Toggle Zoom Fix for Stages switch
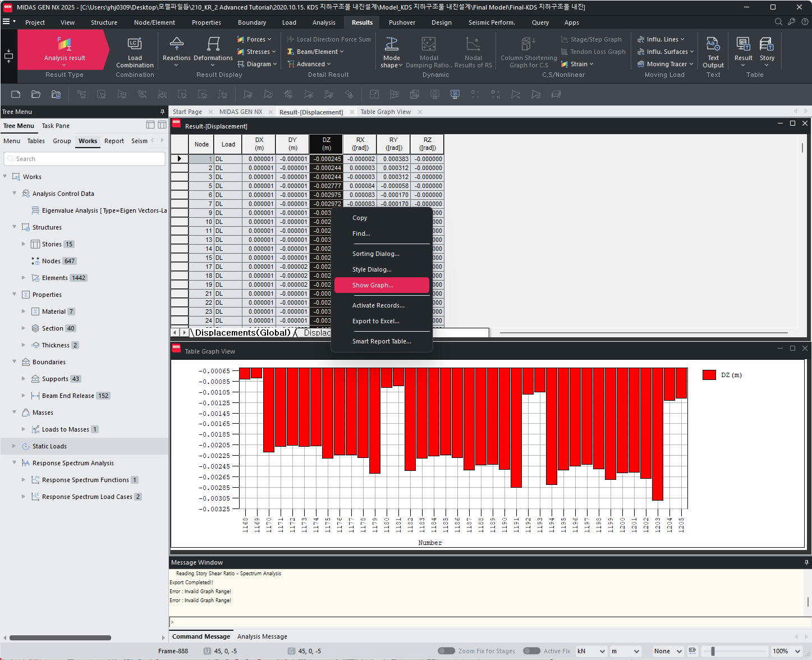The width and height of the screenshot is (812, 660). point(447,651)
